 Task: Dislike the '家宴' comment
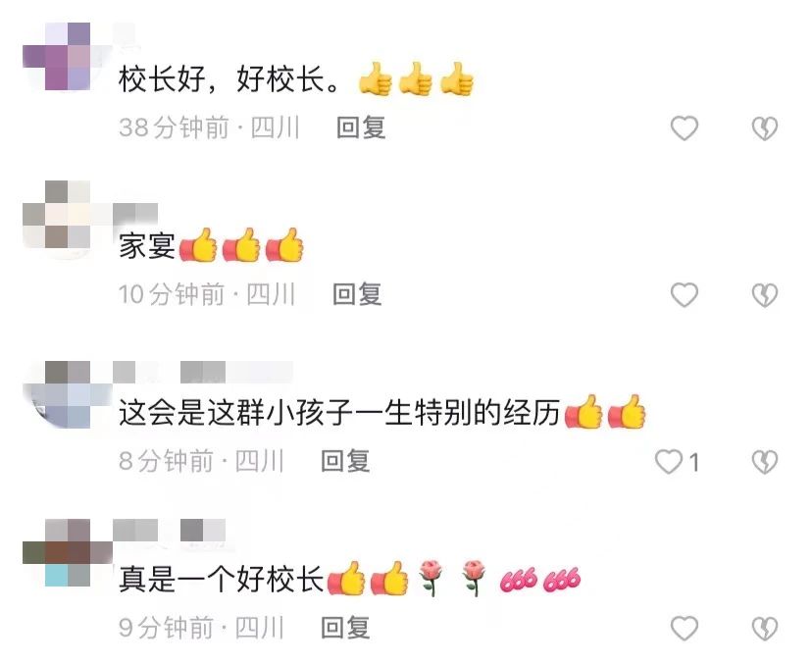point(764,294)
